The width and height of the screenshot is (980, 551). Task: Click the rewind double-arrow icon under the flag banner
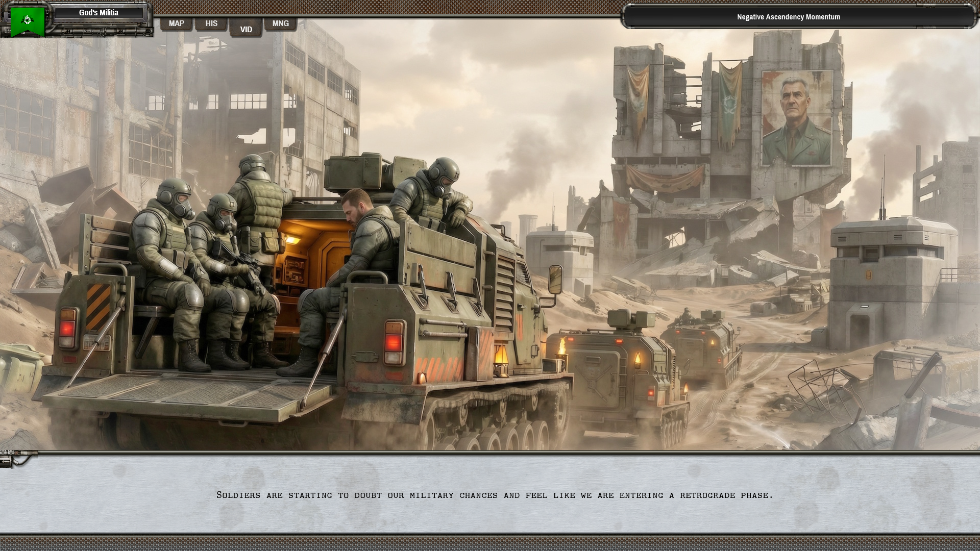(67, 32)
